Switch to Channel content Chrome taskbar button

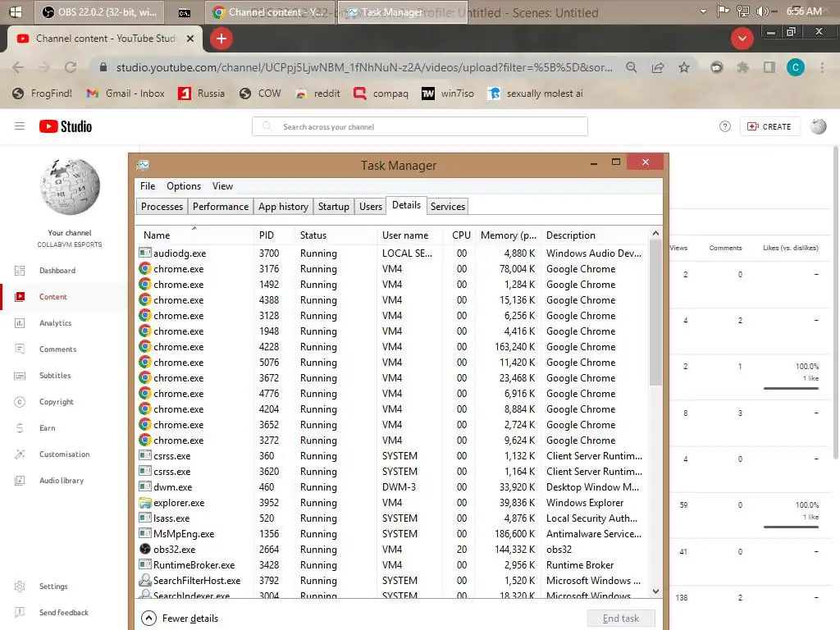tap(269, 11)
